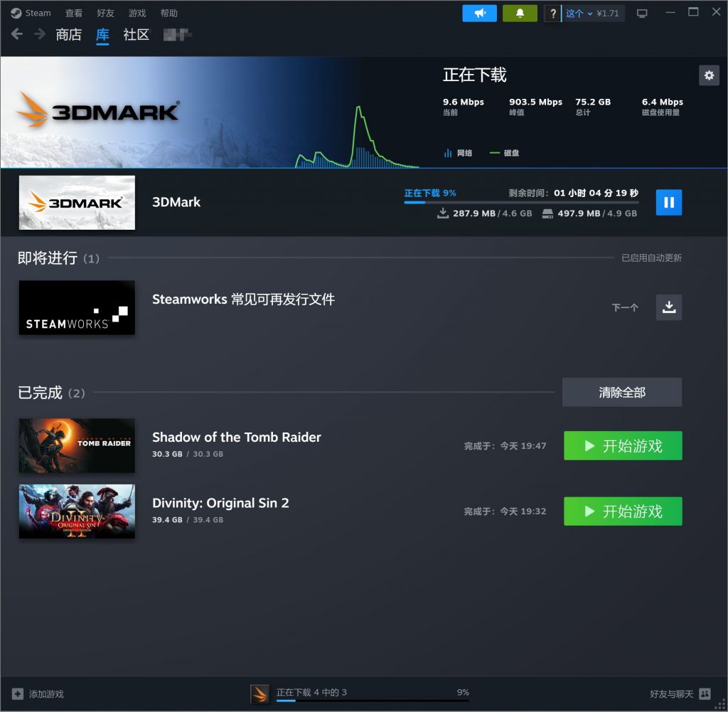This screenshot has width=728, height=712.
Task: Open Steam logo menu top left
Action: 25,12
